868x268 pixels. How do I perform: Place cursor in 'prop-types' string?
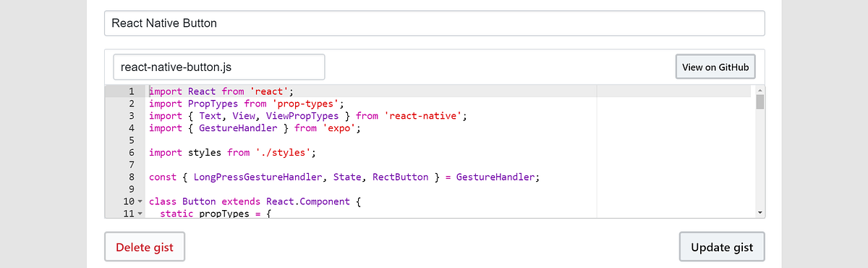pyautogui.click(x=305, y=104)
